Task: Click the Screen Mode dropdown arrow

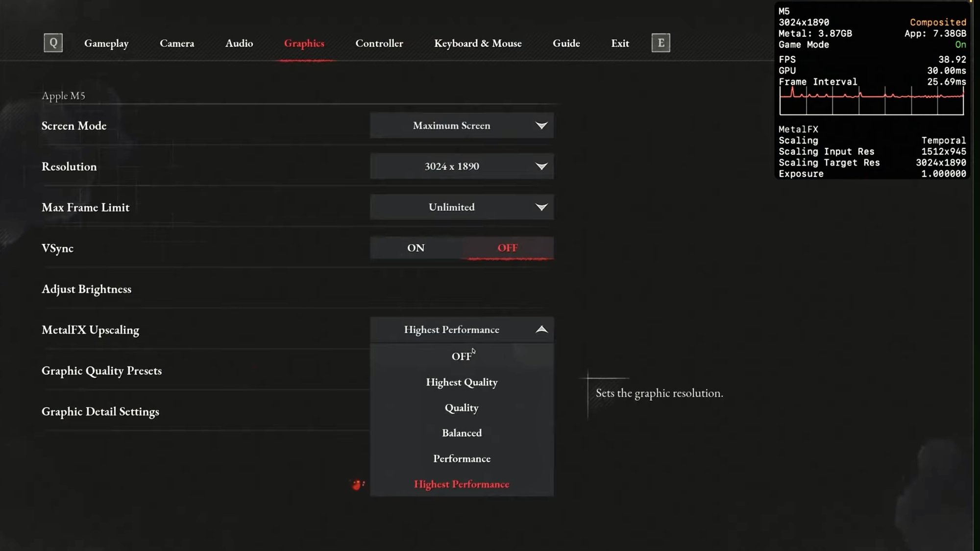Action: pos(541,125)
